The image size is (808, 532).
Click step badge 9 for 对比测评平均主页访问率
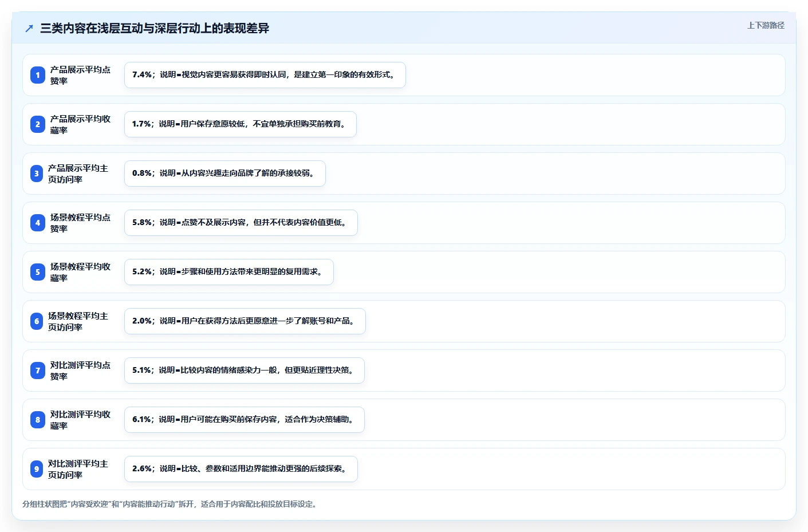[x=37, y=469]
